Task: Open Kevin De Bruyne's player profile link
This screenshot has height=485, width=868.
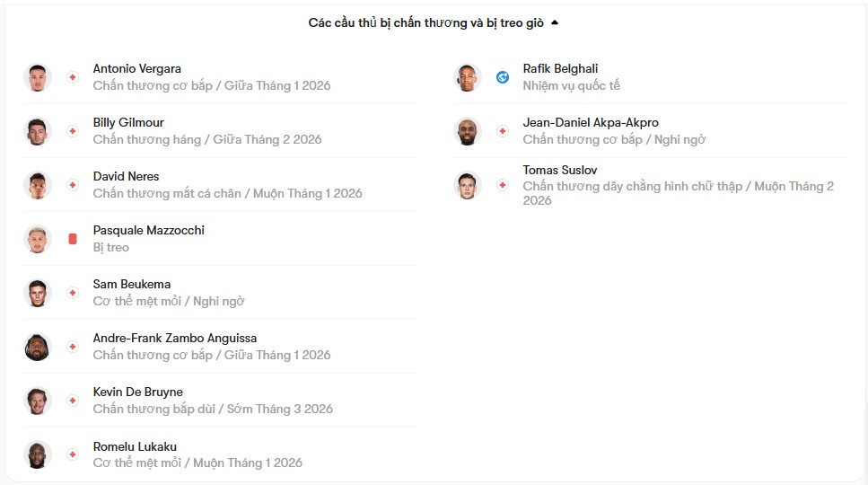Action: tap(137, 392)
